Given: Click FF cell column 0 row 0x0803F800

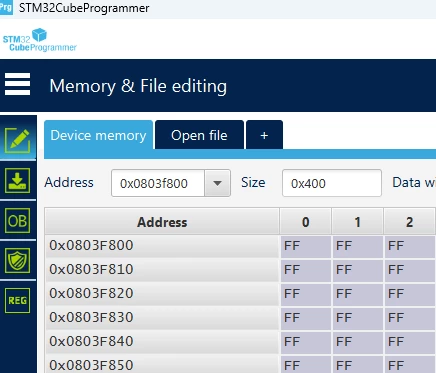Looking at the screenshot, I should point(306,246).
